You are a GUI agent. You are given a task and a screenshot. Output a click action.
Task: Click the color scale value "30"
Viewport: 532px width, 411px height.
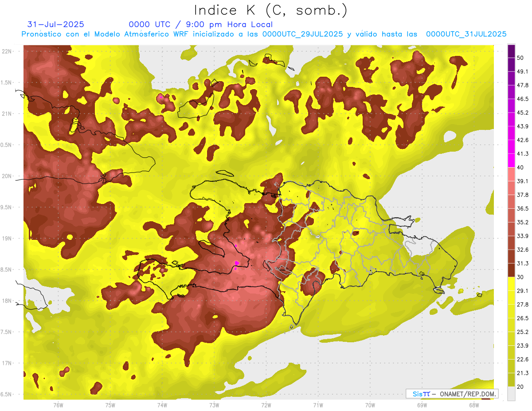[x=520, y=277]
